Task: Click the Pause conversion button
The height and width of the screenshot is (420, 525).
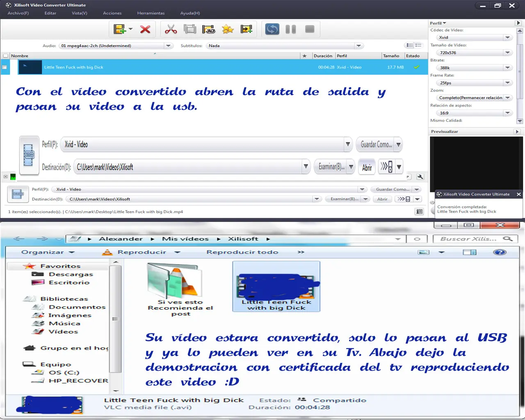Action: (x=291, y=29)
